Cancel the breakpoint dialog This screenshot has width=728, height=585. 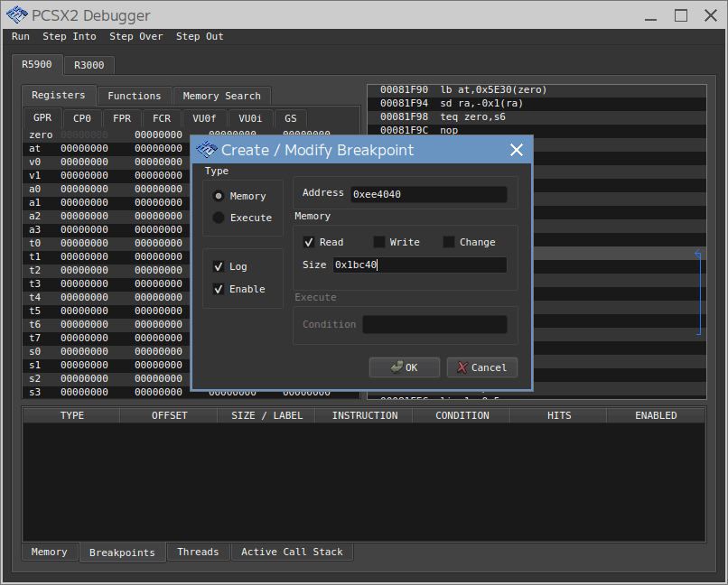(482, 367)
